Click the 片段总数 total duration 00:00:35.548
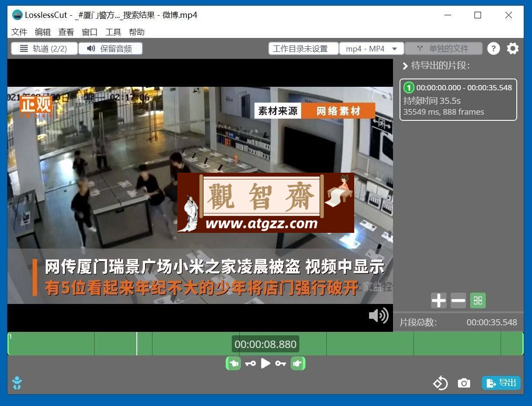The height and width of the screenshot is (406, 532). click(x=492, y=323)
